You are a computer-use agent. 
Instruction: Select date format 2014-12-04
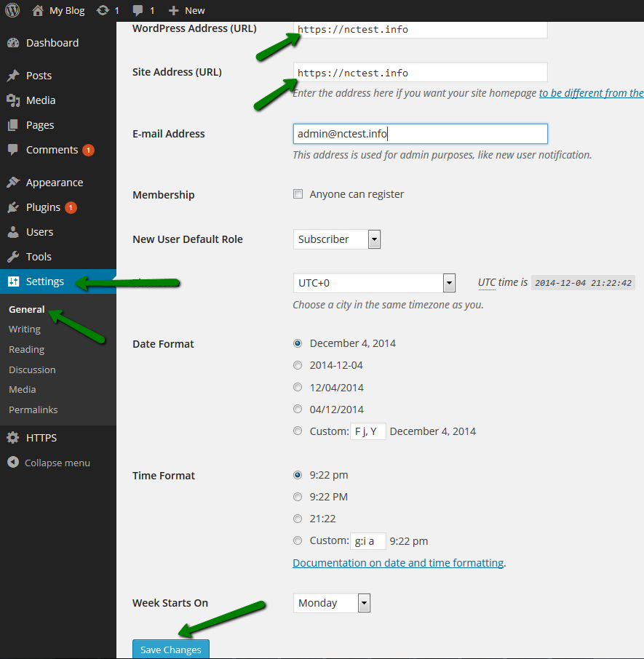point(298,365)
